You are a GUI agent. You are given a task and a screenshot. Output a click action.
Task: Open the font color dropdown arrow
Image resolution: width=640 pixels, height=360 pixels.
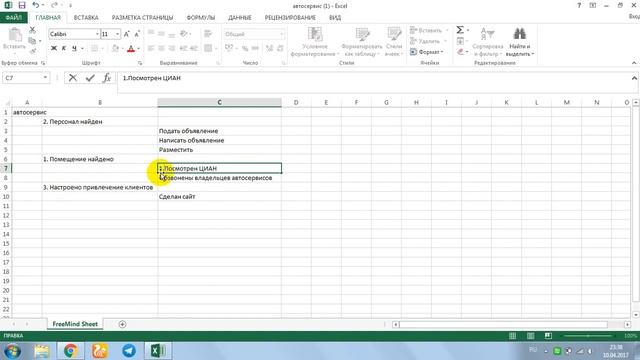coord(139,48)
